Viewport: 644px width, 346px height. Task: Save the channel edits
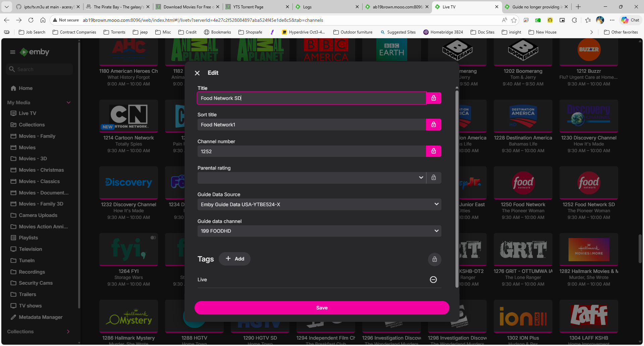(322, 308)
